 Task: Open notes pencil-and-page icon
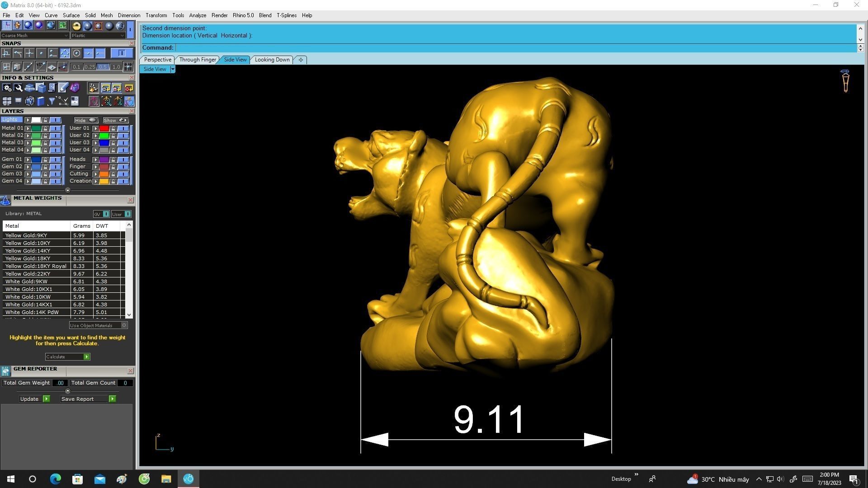click(63, 88)
